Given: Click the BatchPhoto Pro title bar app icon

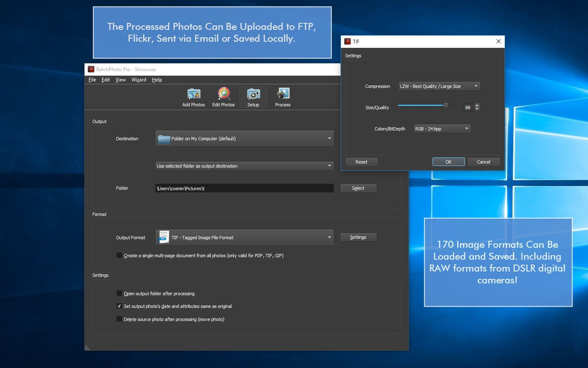Looking at the screenshot, I should [x=91, y=70].
